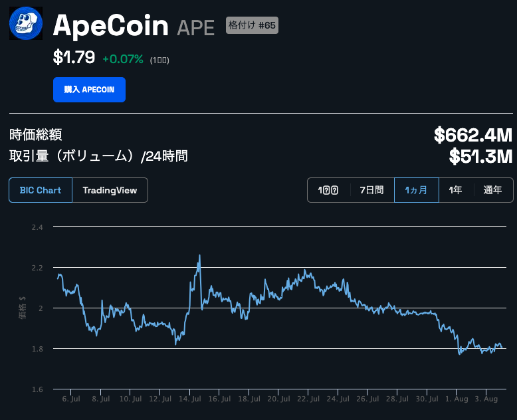The image size is (517, 420).
Task: Click the 格付け #65 rank badge
Action: (x=252, y=25)
